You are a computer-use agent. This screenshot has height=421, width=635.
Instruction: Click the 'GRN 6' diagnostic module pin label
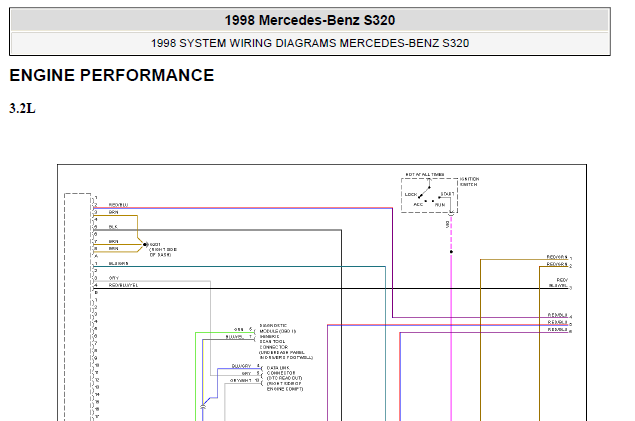(x=243, y=329)
